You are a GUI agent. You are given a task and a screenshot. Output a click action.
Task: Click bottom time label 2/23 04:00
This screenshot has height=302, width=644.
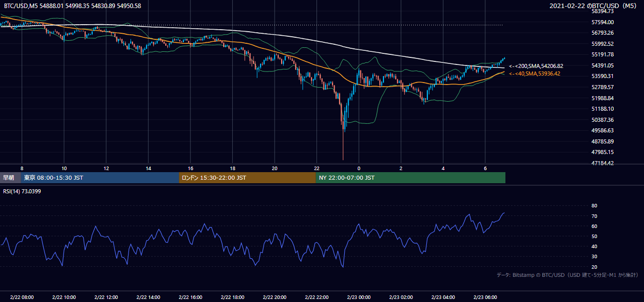(x=443, y=297)
